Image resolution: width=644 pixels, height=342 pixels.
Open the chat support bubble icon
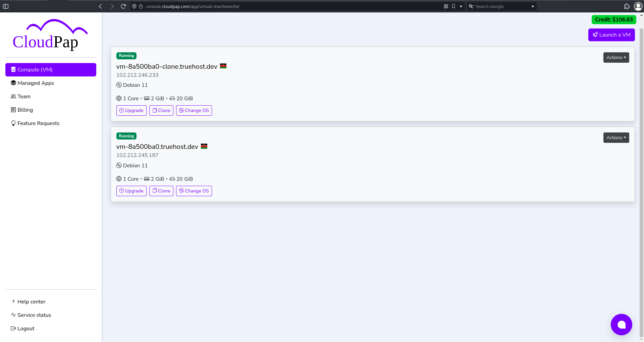[621, 324]
